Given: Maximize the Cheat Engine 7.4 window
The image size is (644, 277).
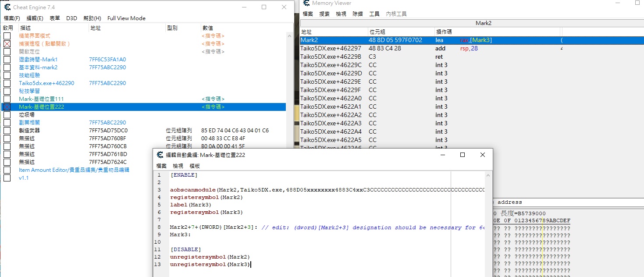Looking at the screenshot, I should [264, 7].
